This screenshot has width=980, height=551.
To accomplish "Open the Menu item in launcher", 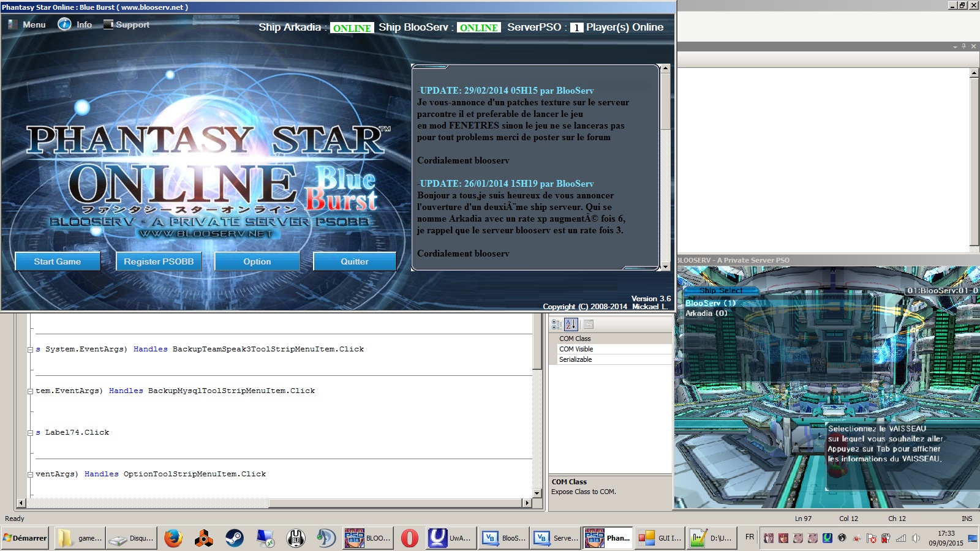I will pos(34,24).
